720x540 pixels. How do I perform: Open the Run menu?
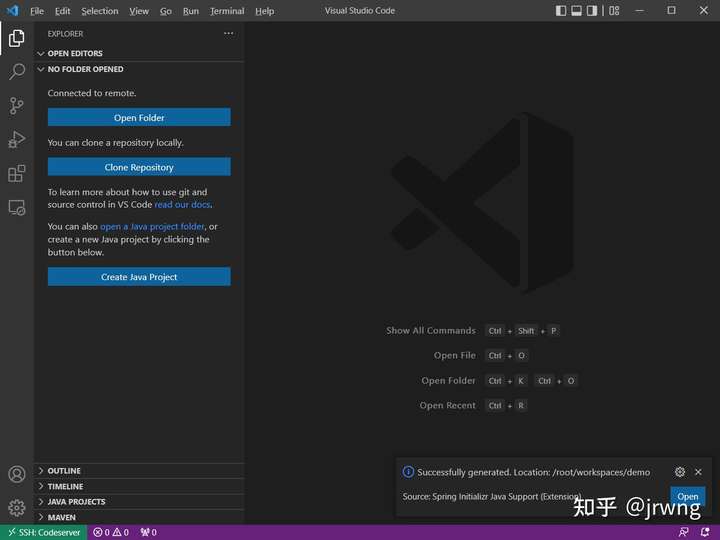(191, 11)
